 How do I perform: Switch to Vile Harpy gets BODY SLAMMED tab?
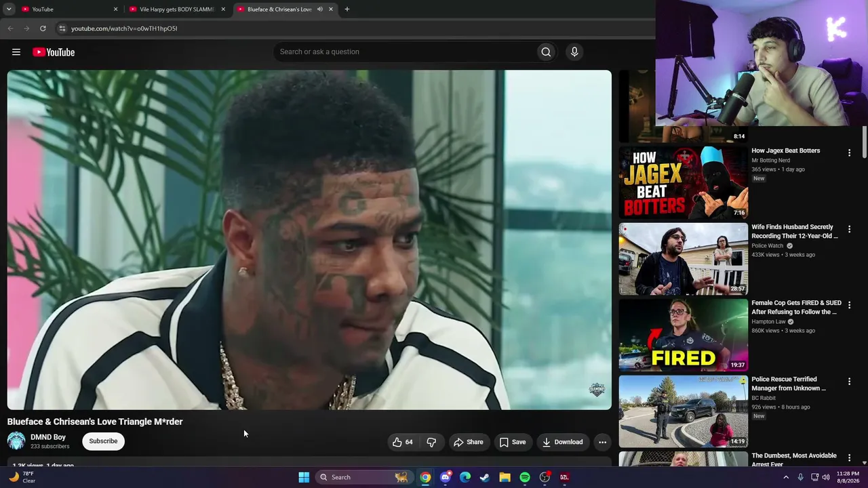(x=176, y=9)
